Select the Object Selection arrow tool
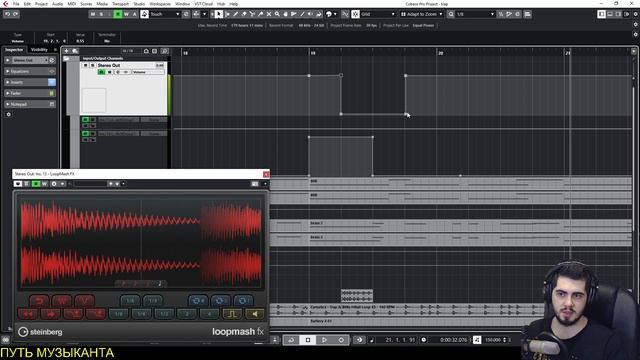640x360 pixels. click(218, 14)
